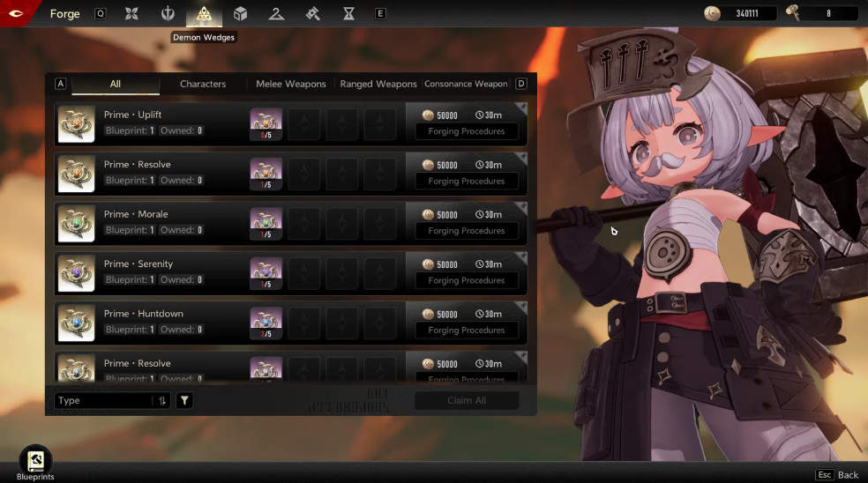Viewport: 868px width, 483px height.
Task: Click Prime · Morale wedge thumbnail
Action: point(77,224)
